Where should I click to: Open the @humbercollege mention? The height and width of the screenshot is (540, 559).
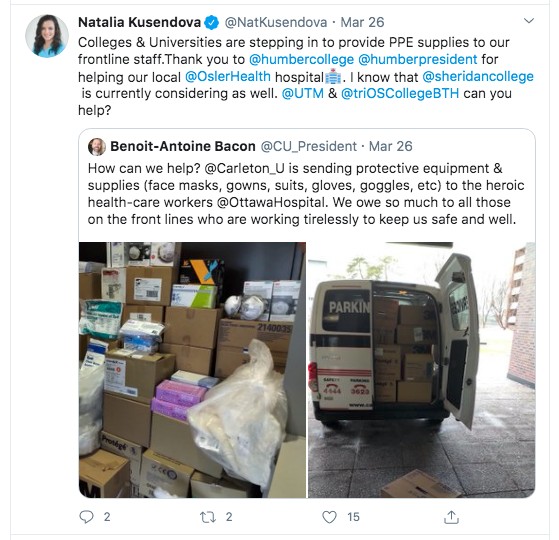301,59
